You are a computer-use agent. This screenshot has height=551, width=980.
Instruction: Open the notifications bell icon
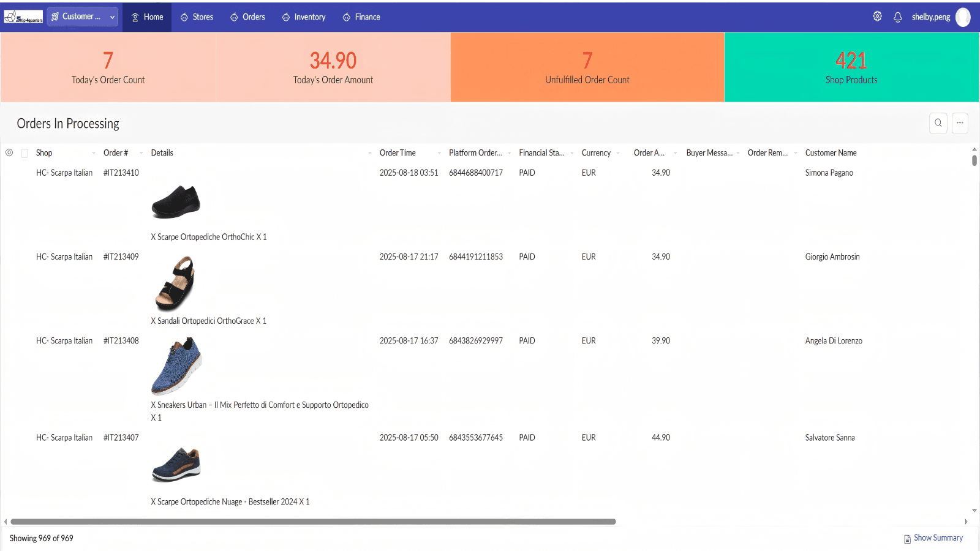897,17
